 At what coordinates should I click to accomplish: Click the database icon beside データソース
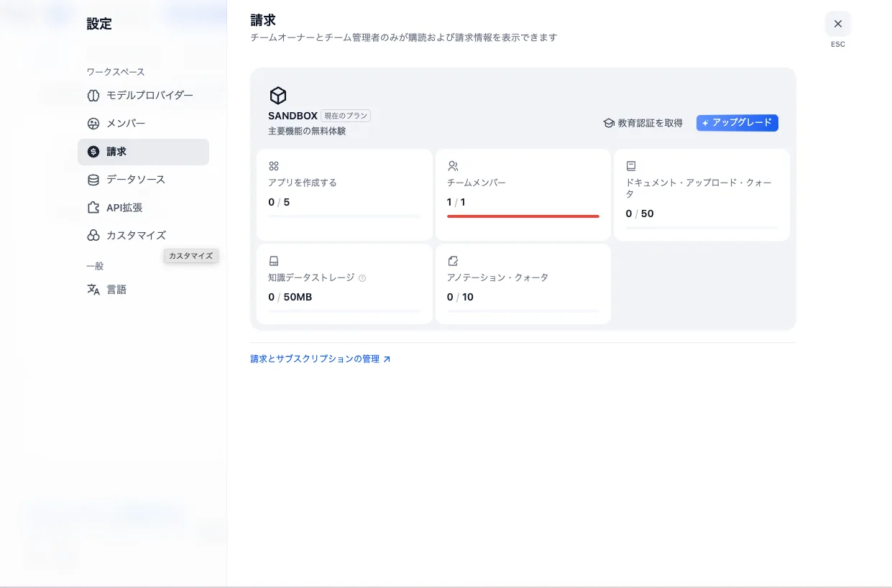coord(93,180)
